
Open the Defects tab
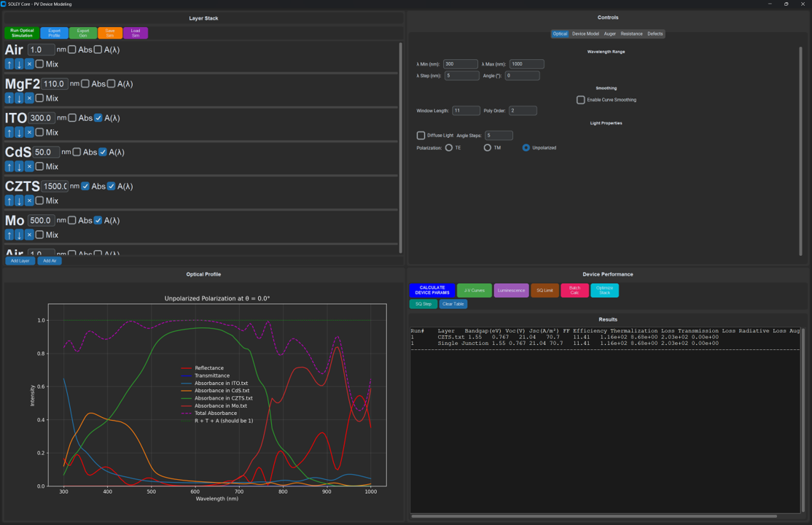(x=655, y=34)
